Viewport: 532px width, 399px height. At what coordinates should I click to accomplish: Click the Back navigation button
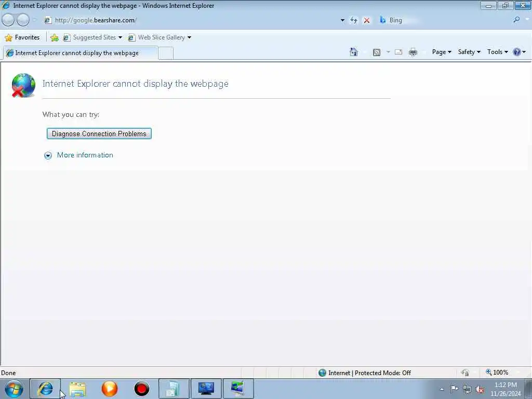pos(8,20)
